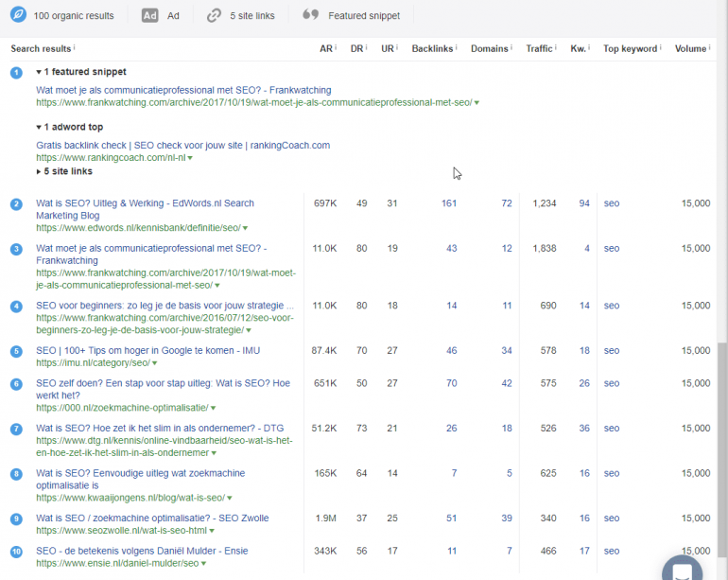
Task: Open dropdown arrow after imu.nl/category/seo URL
Action: click(x=155, y=363)
